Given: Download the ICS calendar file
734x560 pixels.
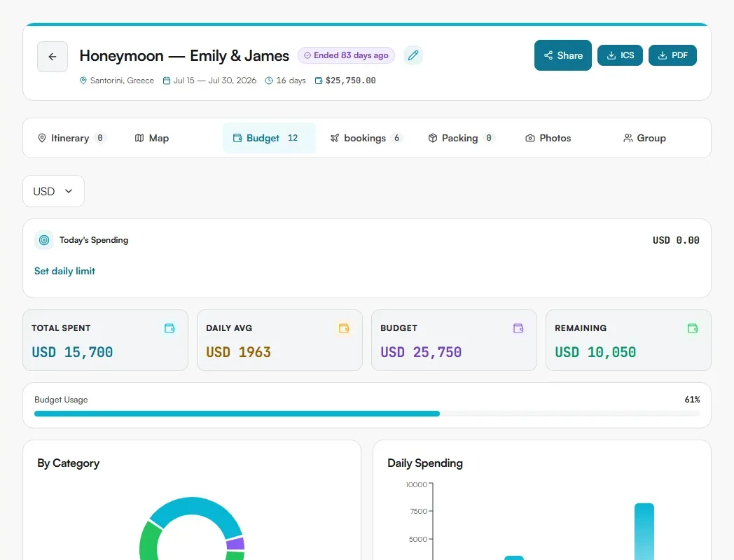Looking at the screenshot, I should pos(620,55).
